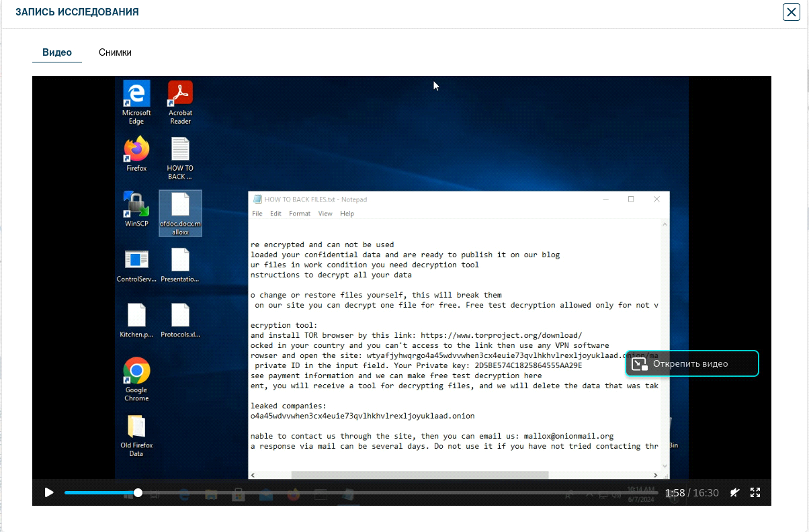Click the Открепить видео button
This screenshot has width=809, height=532.
tap(692, 363)
